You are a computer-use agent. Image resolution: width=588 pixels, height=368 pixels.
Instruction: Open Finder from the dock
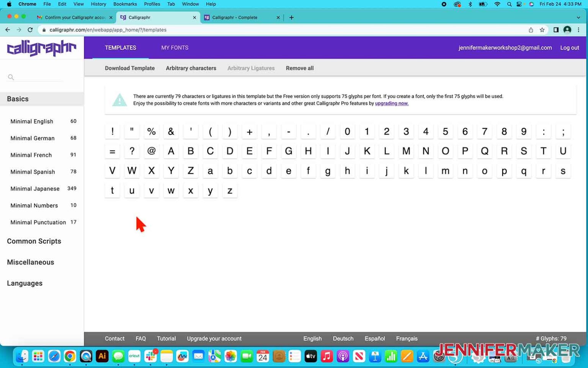click(x=22, y=356)
